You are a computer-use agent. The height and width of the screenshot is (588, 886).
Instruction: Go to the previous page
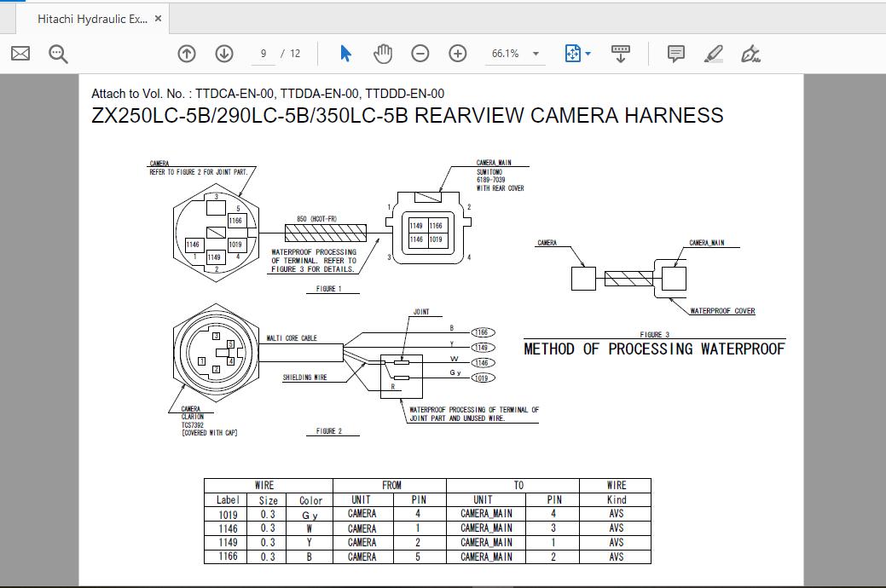tap(186, 53)
